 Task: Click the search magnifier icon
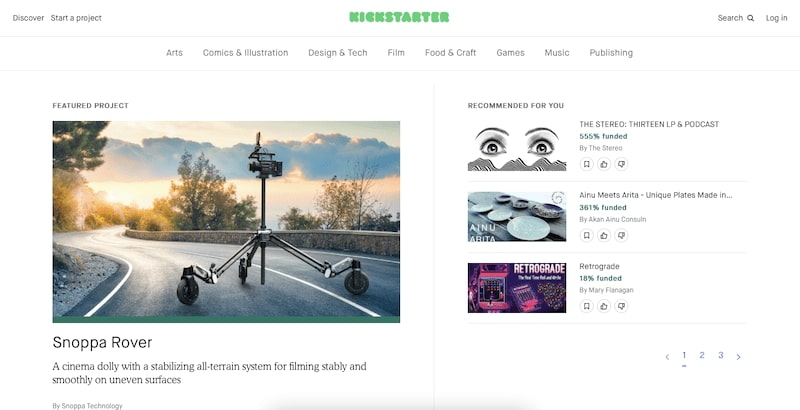[x=751, y=18]
